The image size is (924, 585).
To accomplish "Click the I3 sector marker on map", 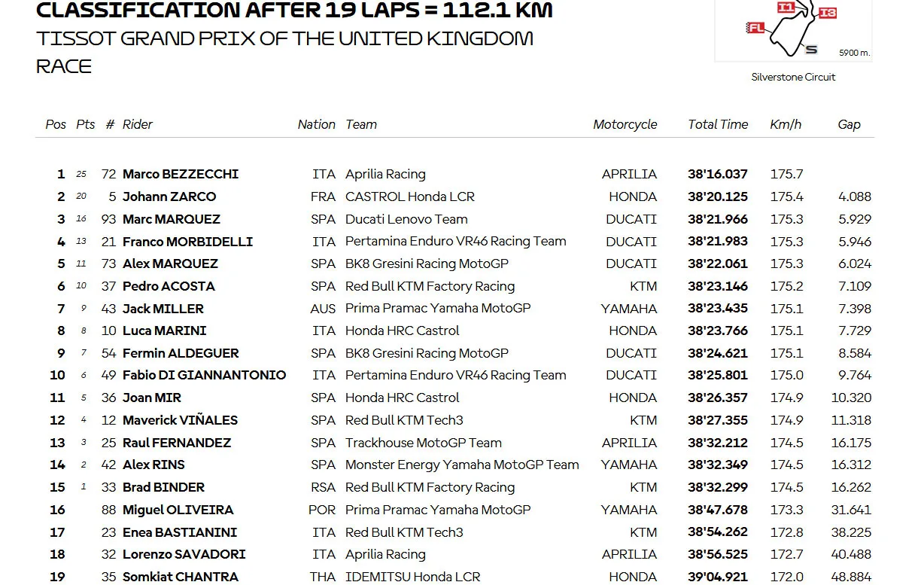I will coord(828,13).
